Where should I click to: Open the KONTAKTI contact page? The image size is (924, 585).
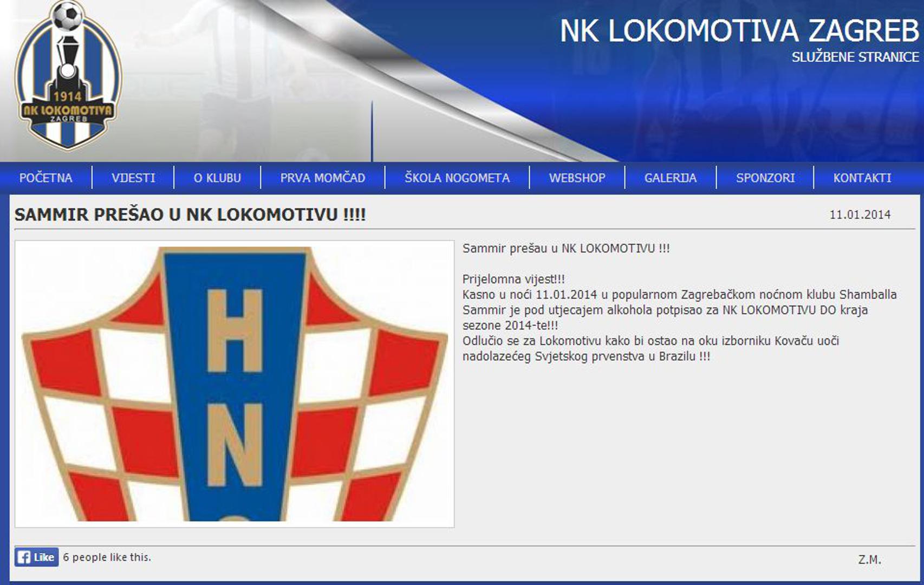862,178
